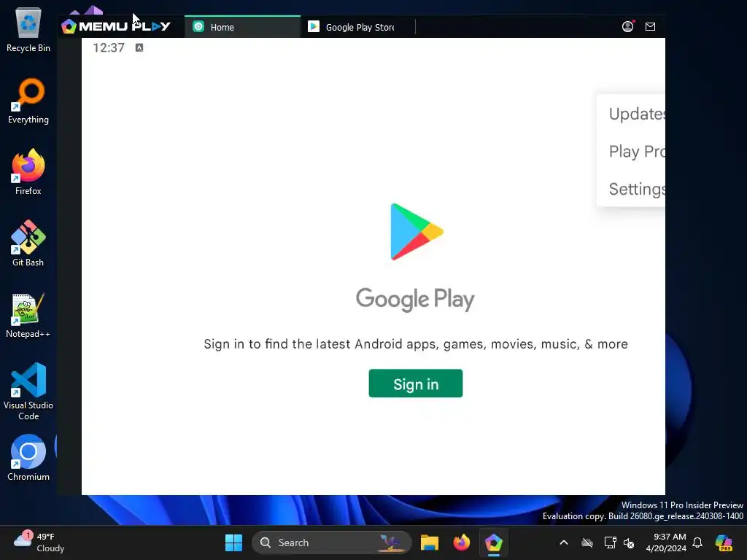The image size is (747, 560).
Task: Open the notifications bell icon
Action: click(x=697, y=542)
